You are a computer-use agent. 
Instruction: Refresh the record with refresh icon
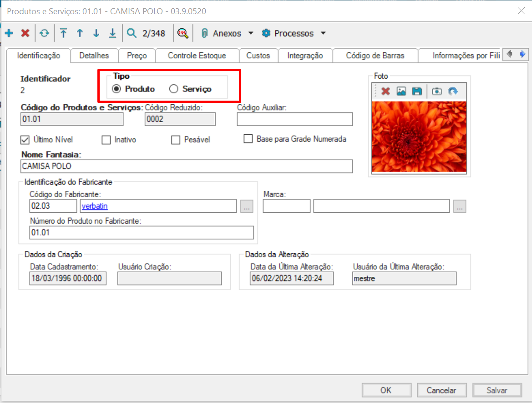coord(45,33)
